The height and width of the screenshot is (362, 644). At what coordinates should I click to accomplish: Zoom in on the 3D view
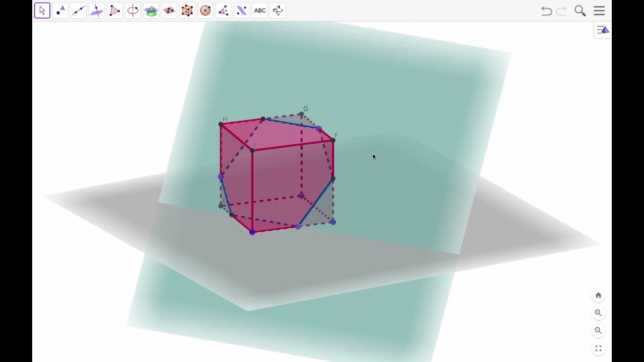[x=598, y=313]
